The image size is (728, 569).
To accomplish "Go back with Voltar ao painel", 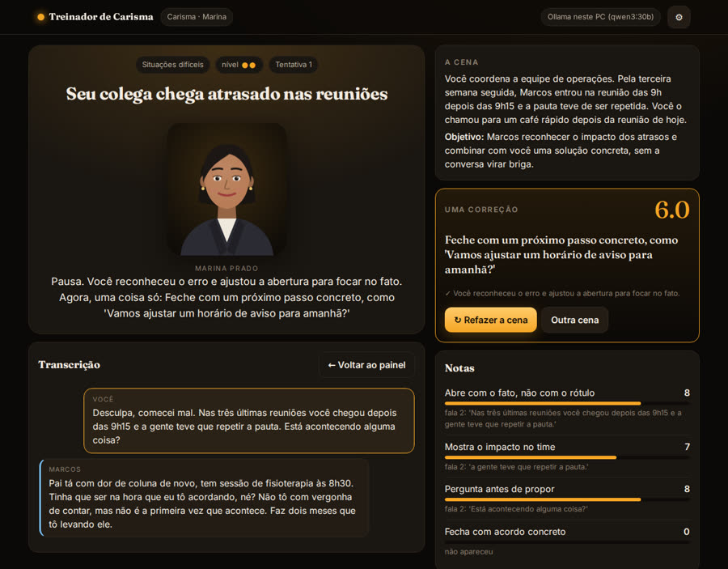I will coord(366,365).
